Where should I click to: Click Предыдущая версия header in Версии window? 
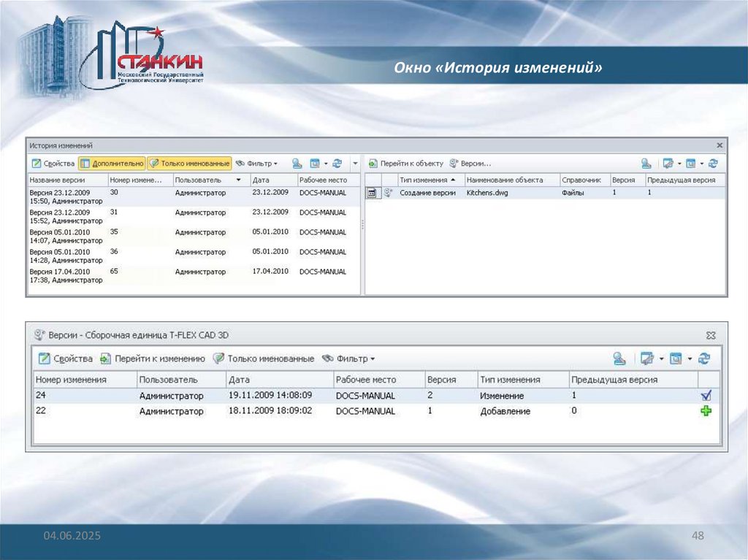coord(633,380)
